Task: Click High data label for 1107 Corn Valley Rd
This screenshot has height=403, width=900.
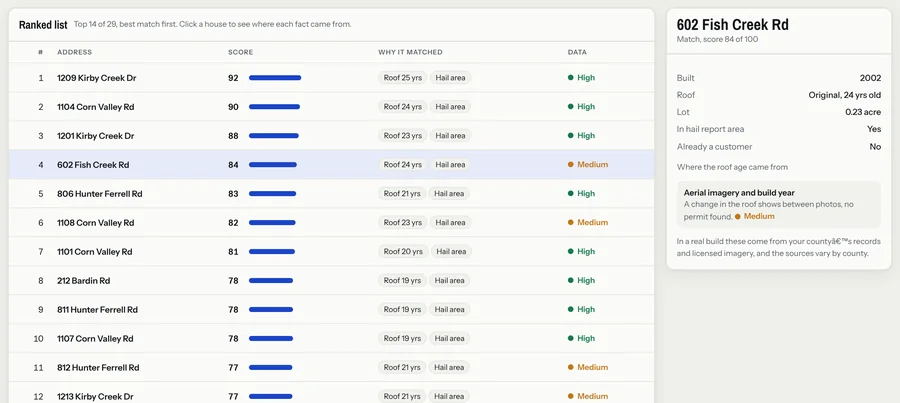Action: tap(581, 339)
